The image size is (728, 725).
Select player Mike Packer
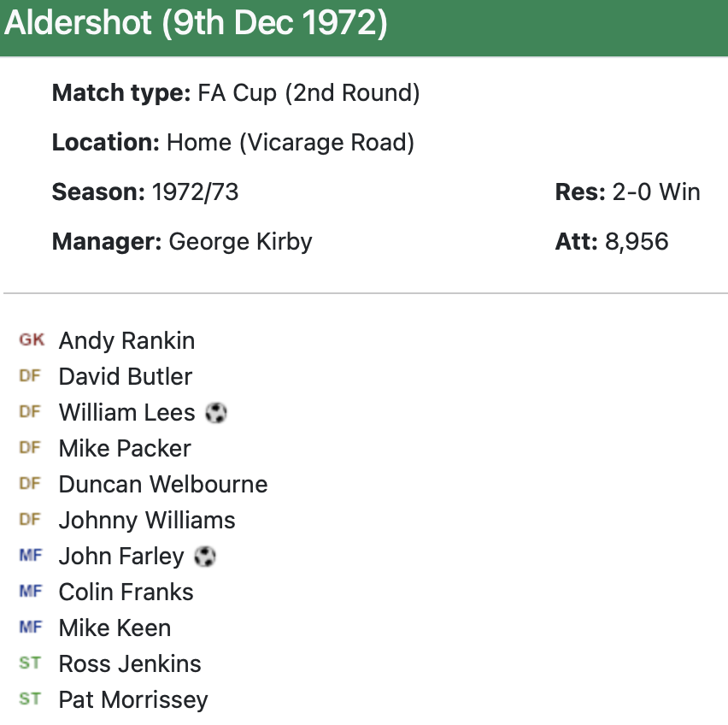click(x=125, y=449)
